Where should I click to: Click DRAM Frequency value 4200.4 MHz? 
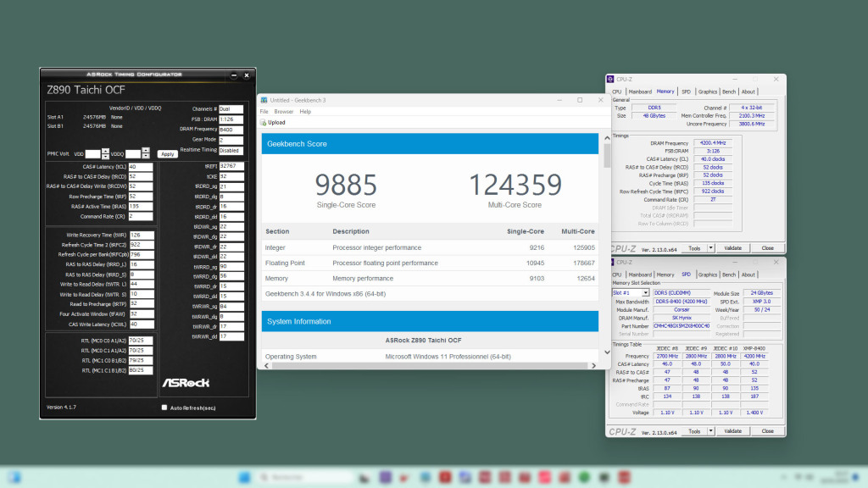pyautogui.click(x=713, y=142)
